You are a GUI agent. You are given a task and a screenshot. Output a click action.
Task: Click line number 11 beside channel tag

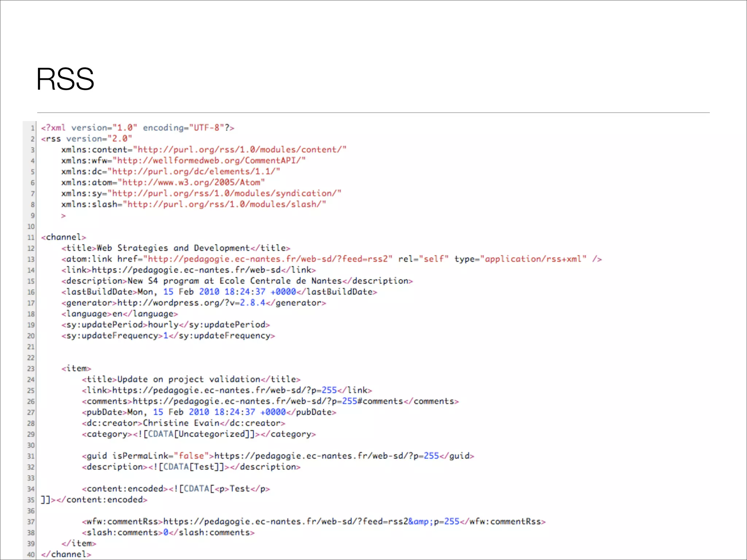(x=31, y=238)
